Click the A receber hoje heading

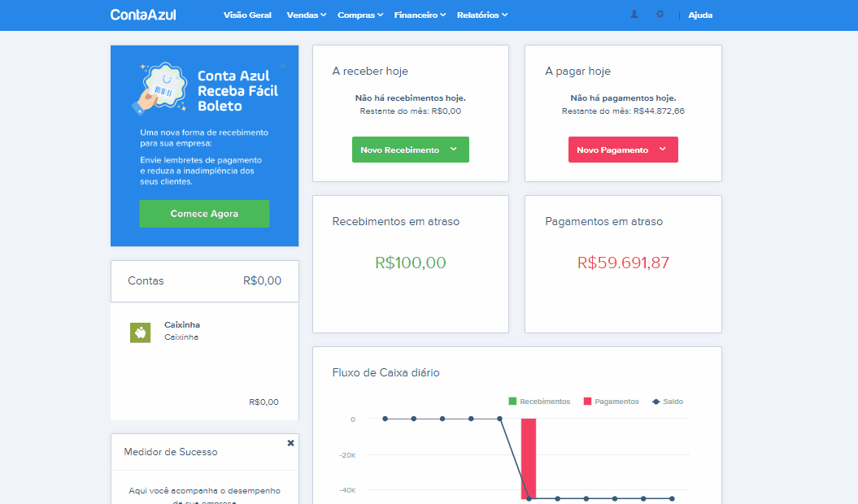(370, 72)
